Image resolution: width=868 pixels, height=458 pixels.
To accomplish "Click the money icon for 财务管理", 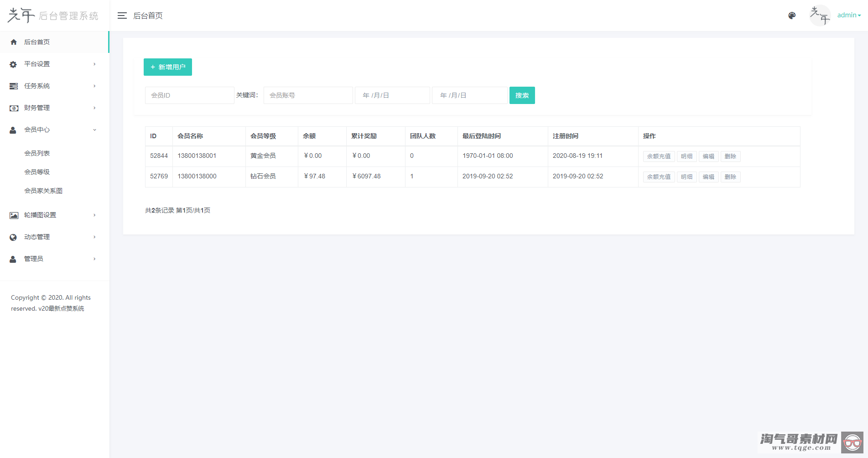I will [x=14, y=108].
